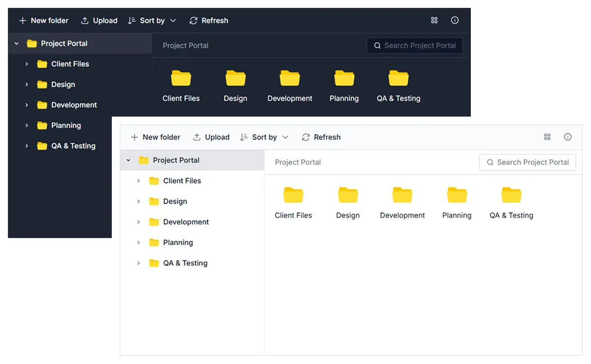The image size is (591, 364).
Task: Open Planning folder icon in light pane
Action: pyautogui.click(x=457, y=195)
